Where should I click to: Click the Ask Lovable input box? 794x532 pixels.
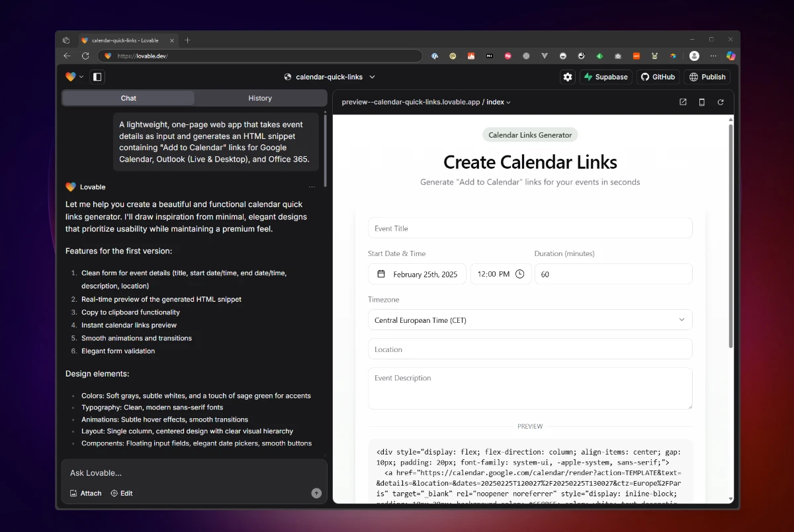coord(194,473)
